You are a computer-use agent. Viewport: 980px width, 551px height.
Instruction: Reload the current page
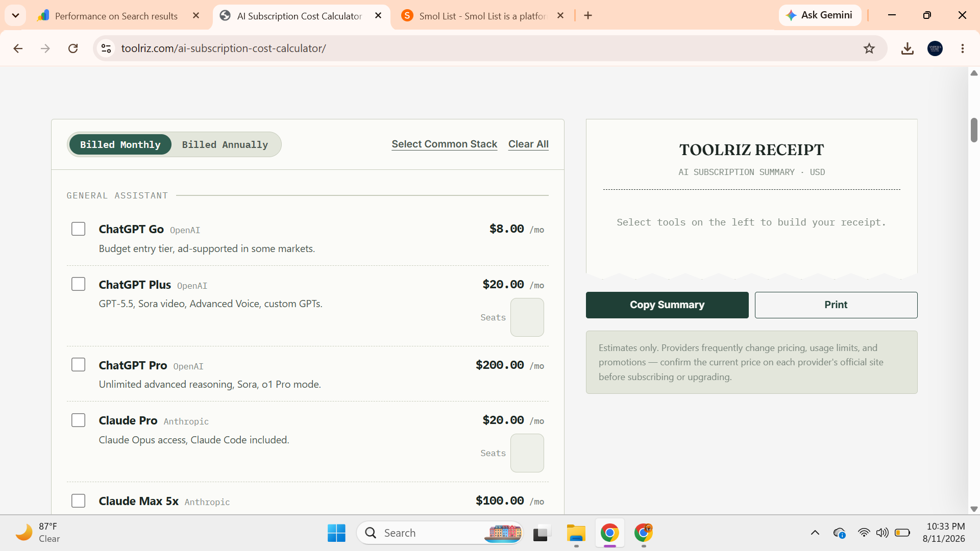tap(73, 48)
